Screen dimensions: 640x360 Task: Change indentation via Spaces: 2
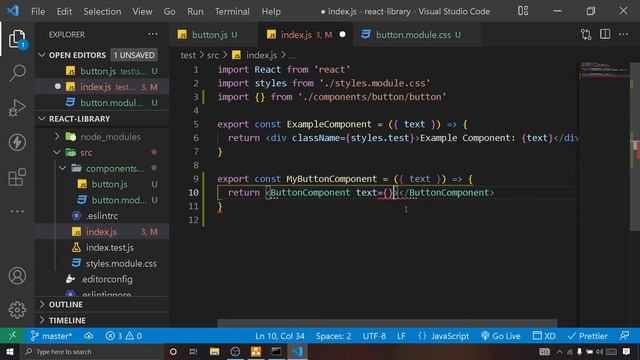coord(333,336)
